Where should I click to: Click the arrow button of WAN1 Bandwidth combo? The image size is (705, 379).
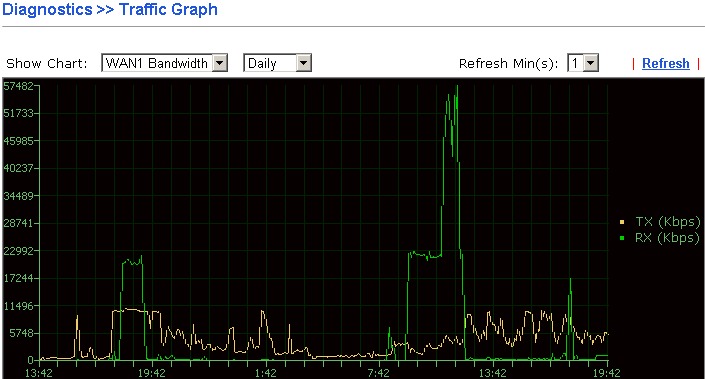tap(220, 63)
